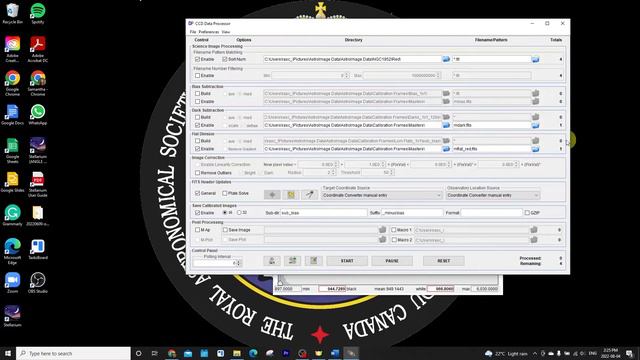Toggle Enable under Save Calibrated Images
Viewport: 640px width, 360px height.
click(198, 213)
